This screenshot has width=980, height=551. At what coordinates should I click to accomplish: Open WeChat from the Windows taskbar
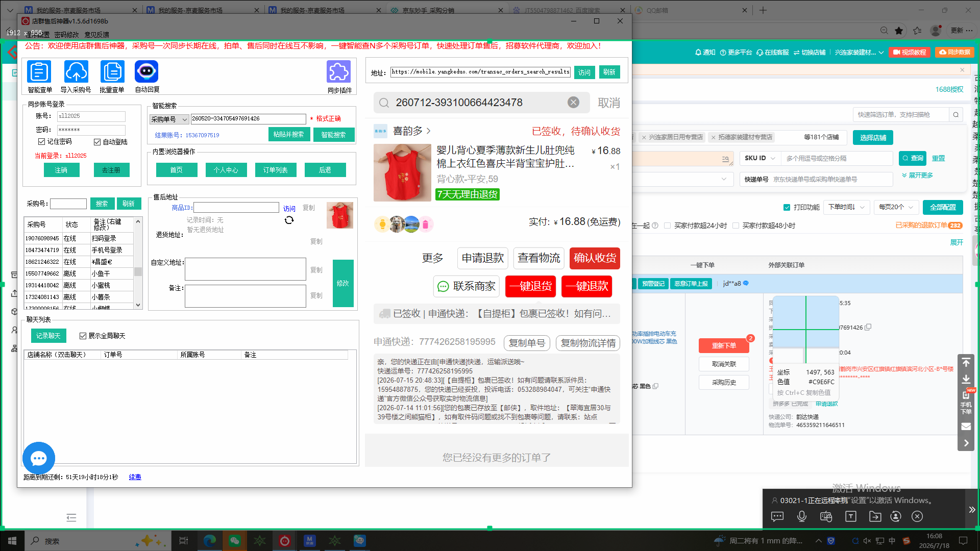click(x=235, y=541)
